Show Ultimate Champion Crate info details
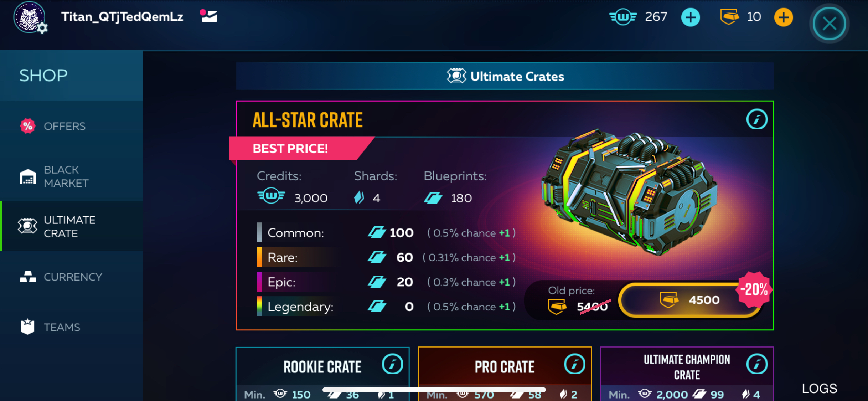The height and width of the screenshot is (401, 868). click(756, 364)
